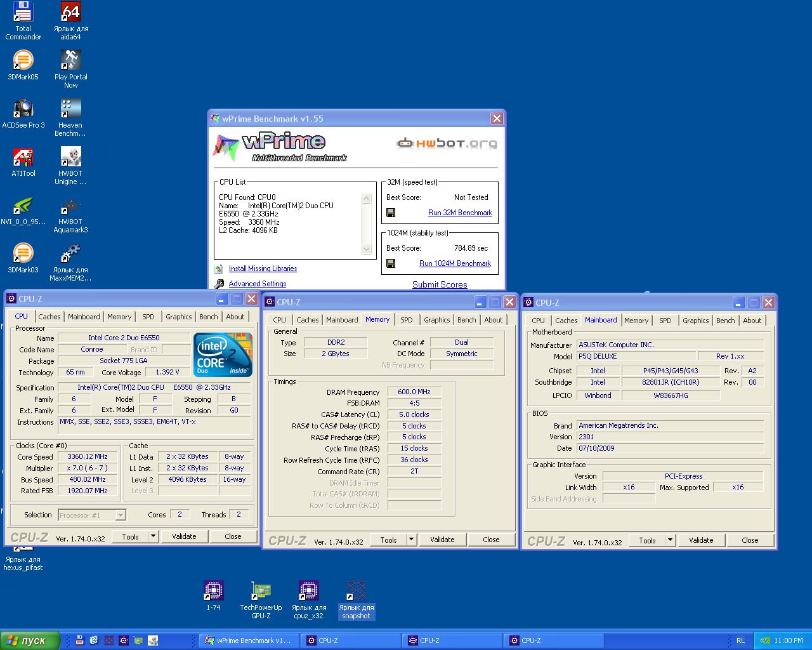Screen dimensions: 812x650
Task: Click the RL language indicator in the tray
Action: pyautogui.click(x=740, y=640)
